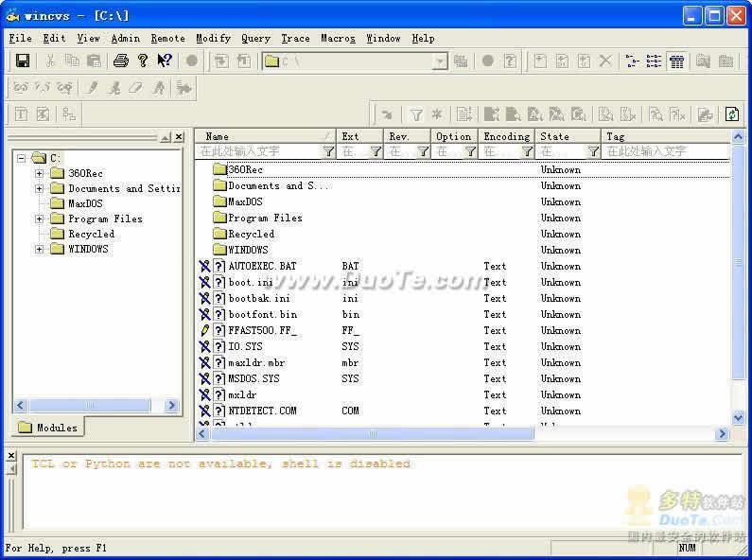Click the delete X icon in the toolbar
The width and height of the screenshot is (752, 560).
(x=605, y=61)
